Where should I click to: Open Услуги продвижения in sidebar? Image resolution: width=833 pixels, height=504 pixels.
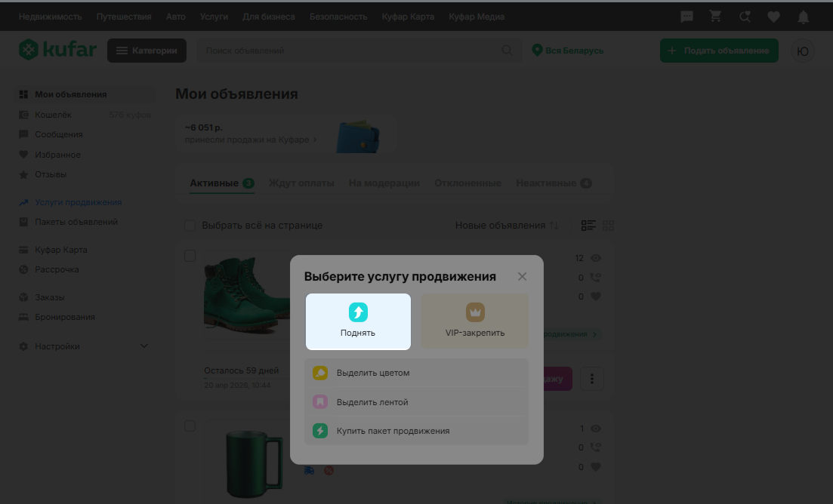point(85,202)
